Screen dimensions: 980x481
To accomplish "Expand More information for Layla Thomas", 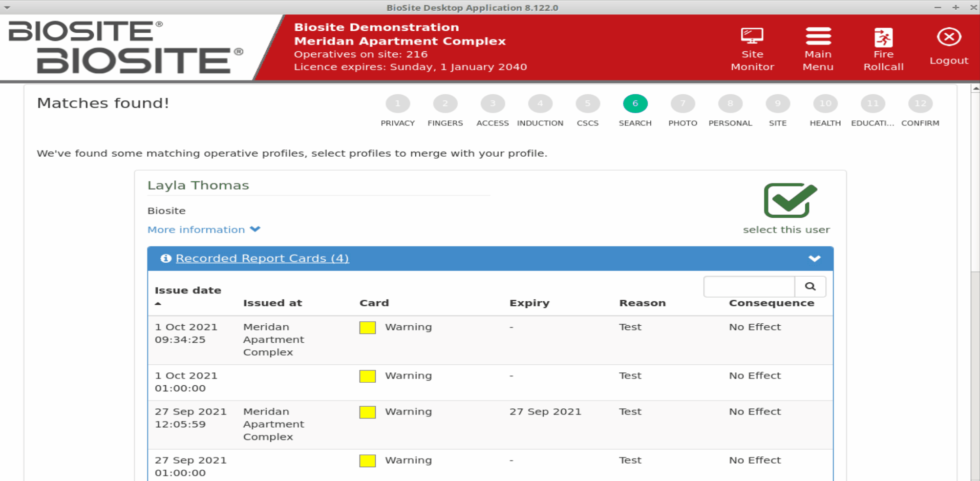I will click(x=204, y=229).
